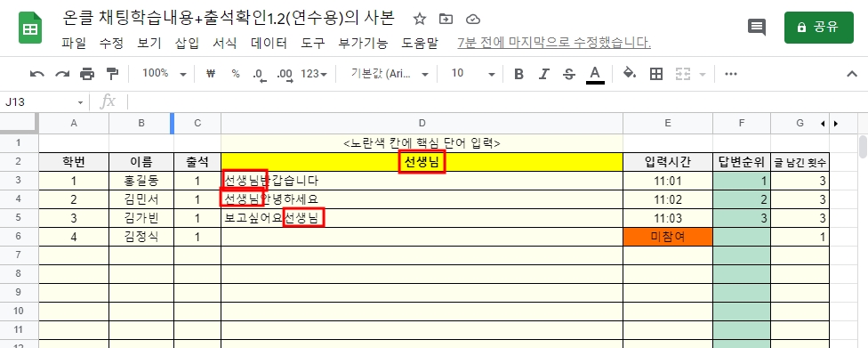The width and height of the screenshot is (868, 348).
Task: Select the 보고싶어요선생님 message cell
Action: click(422, 218)
